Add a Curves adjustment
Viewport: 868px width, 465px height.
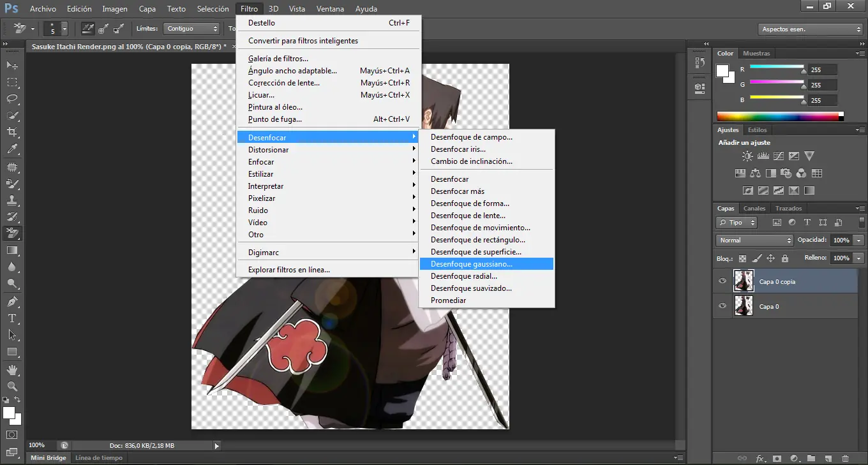pos(779,156)
